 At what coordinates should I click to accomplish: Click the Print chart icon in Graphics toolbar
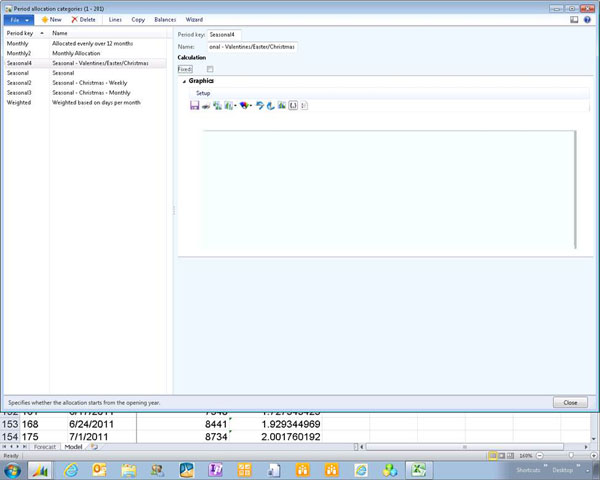click(x=206, y=106)
